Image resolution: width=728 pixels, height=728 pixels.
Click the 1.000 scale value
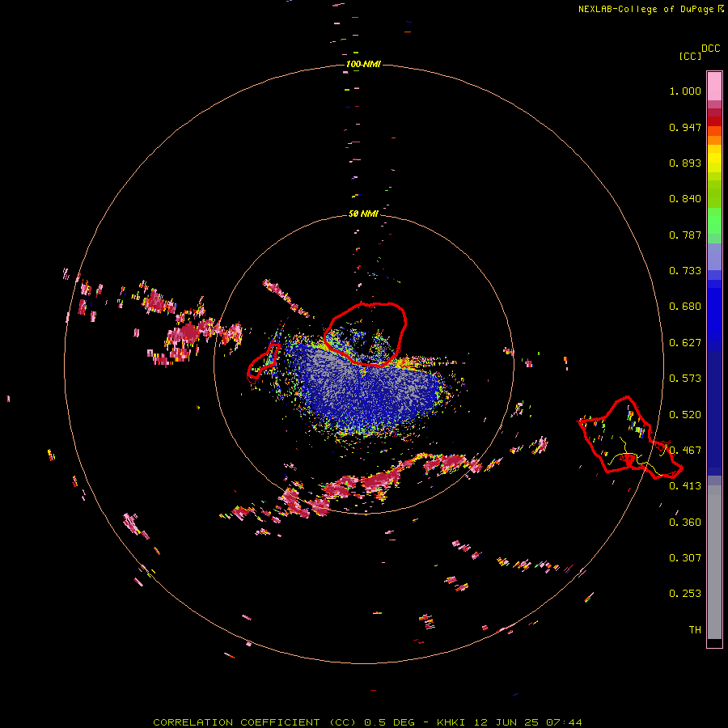coord(685,91)
